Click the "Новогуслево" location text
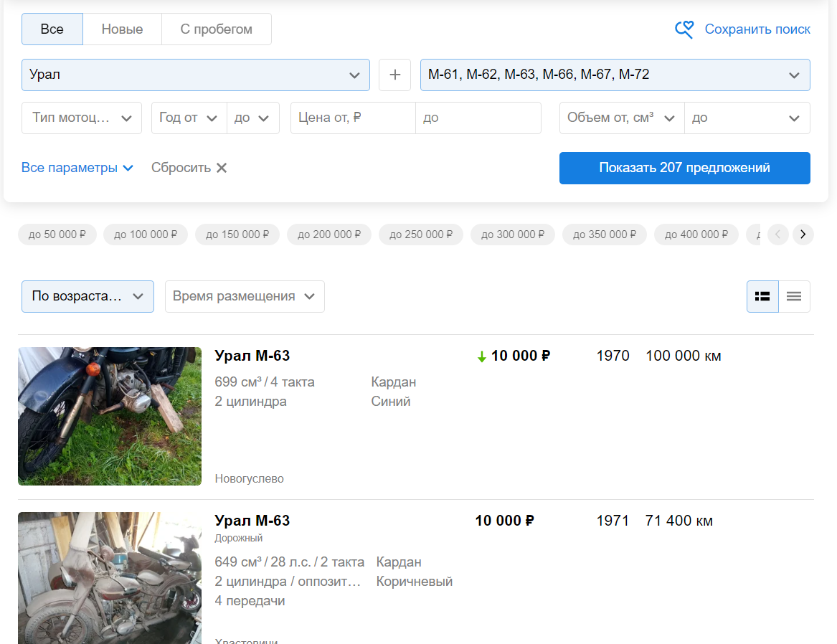This screenshot has height=644, width=837. [250, 478]
